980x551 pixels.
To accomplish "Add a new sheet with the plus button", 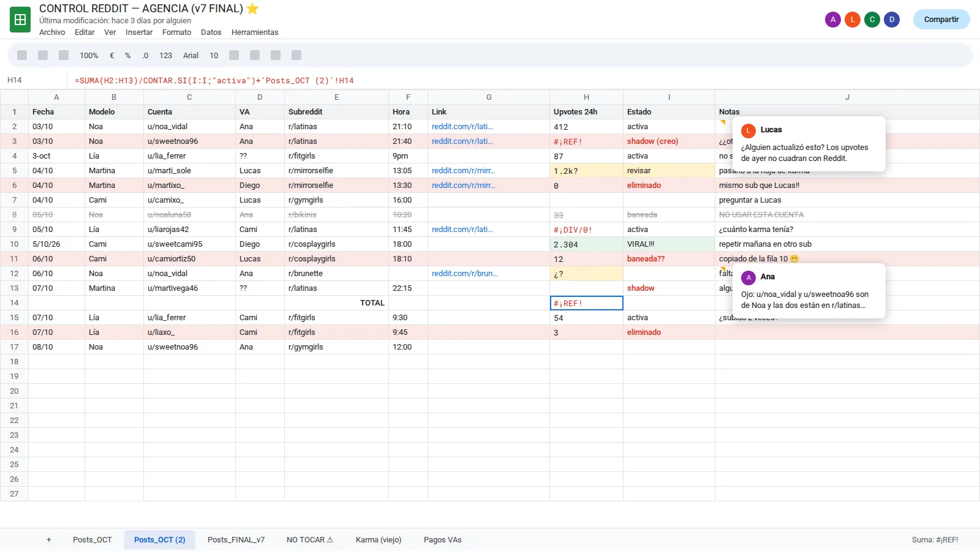I will coord(49,540).
